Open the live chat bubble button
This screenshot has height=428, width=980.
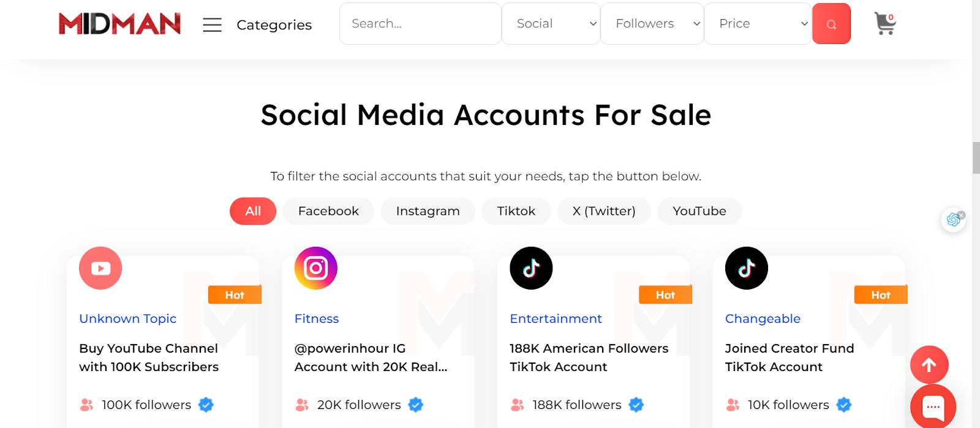(x=933, y=407)
